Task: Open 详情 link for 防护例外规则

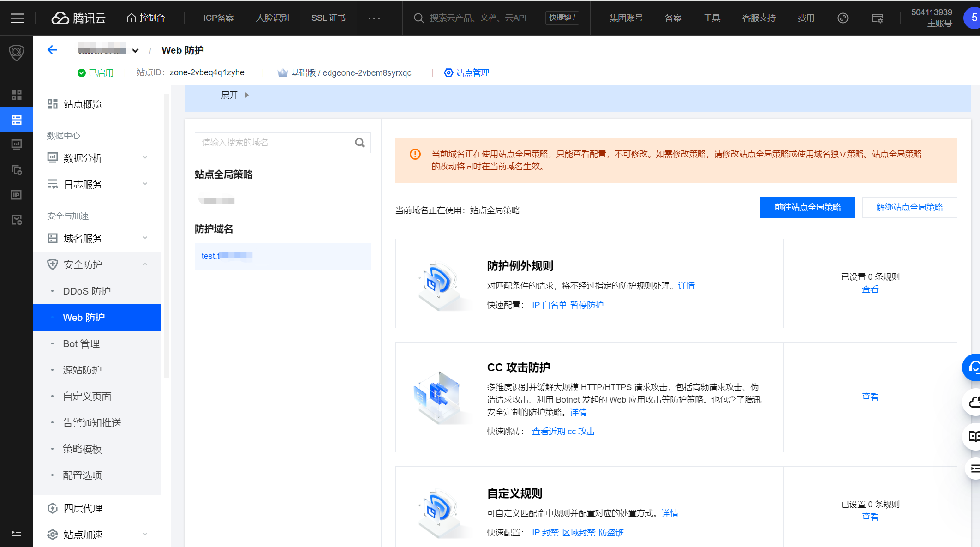Action: tap(686, 286)
